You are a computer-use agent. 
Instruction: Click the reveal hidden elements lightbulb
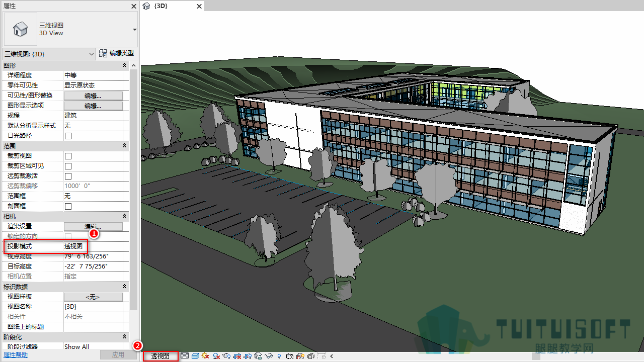click(279, 356)
